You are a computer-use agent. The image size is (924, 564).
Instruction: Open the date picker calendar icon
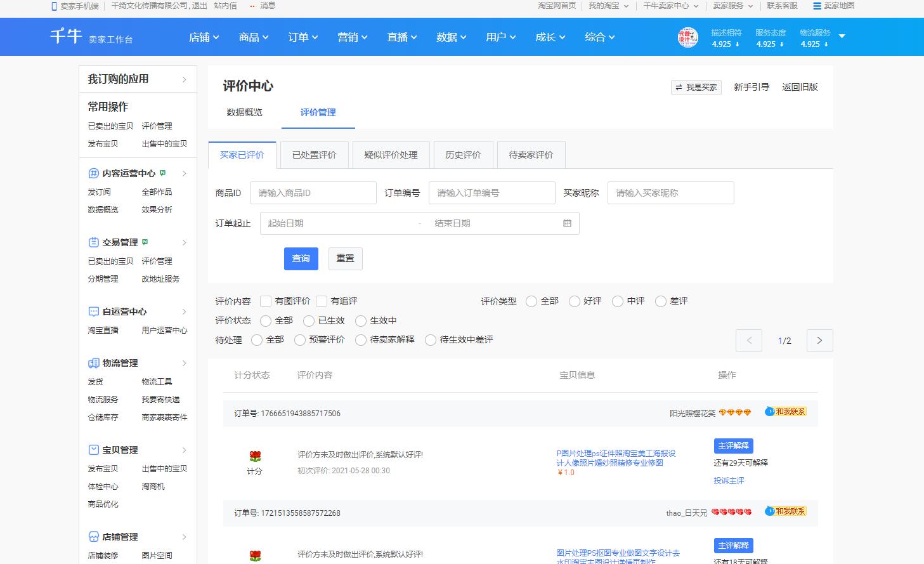[x=567, y=223]
